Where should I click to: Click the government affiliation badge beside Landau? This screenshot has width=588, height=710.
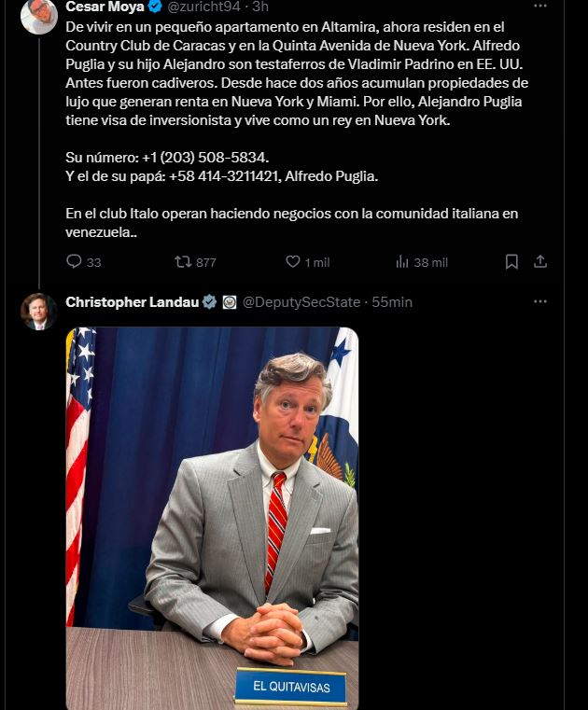[x=230, y=301]
